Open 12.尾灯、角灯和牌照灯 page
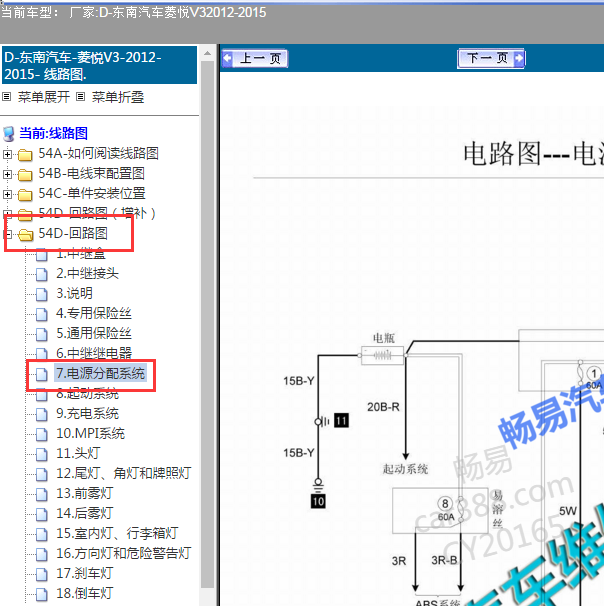604x606 pixels. [x=124, y=473]
